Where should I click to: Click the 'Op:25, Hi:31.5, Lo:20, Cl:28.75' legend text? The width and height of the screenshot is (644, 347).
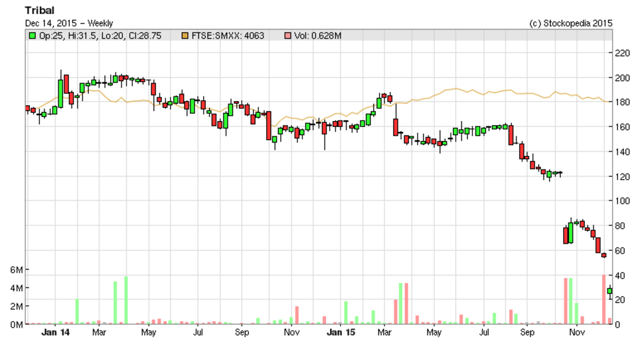point(100,36)
